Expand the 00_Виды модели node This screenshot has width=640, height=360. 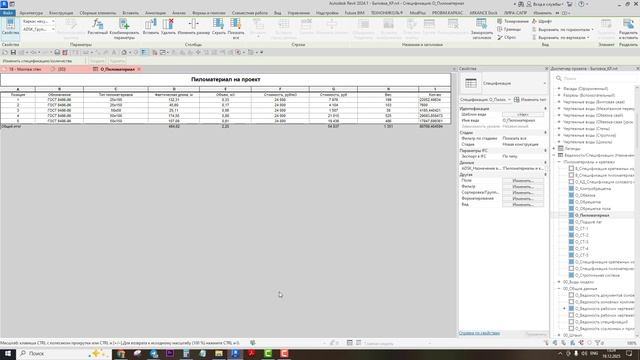click(559, 282)
